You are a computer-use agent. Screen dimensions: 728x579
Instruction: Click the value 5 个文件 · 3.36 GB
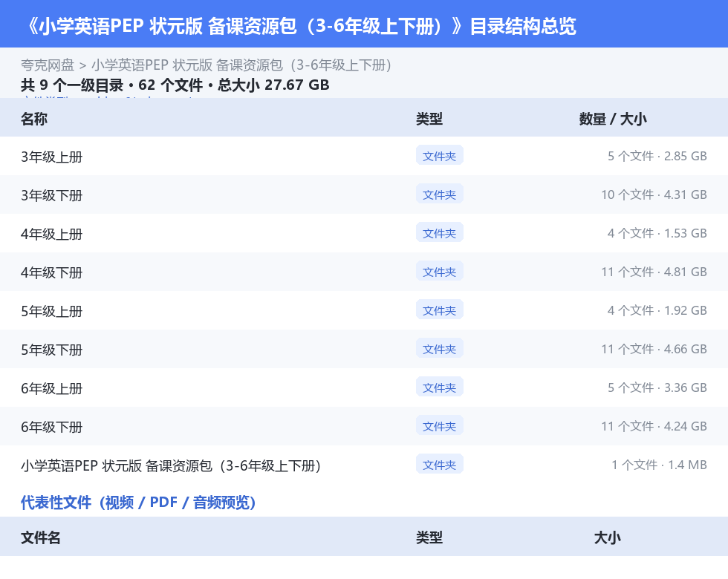pyautogui.click(x=657, y=387)
